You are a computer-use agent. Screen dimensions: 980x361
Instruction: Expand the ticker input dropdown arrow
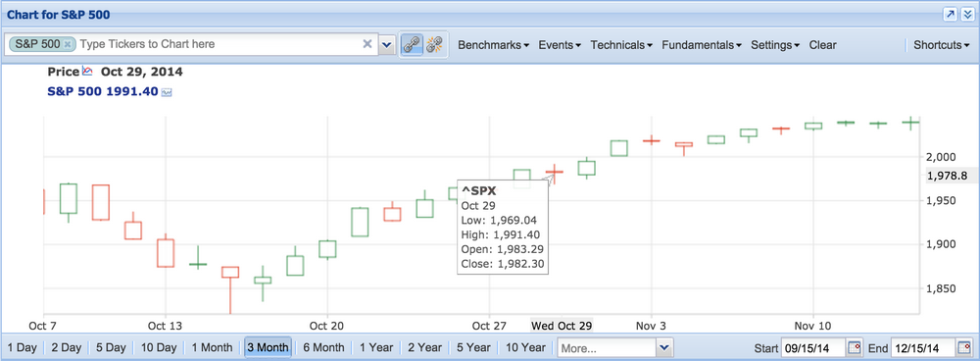(x=387, y=44)
